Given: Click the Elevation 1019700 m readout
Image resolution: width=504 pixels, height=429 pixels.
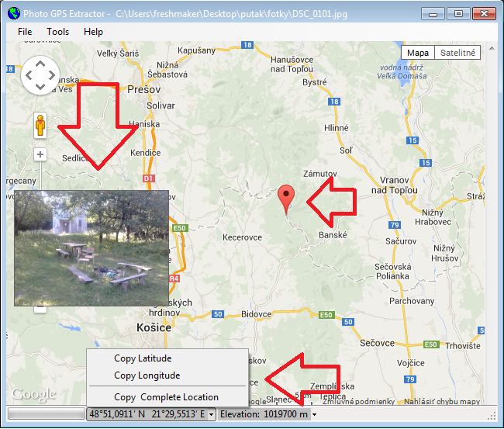Looking at the screenshot, I should [x=264, y=414].
